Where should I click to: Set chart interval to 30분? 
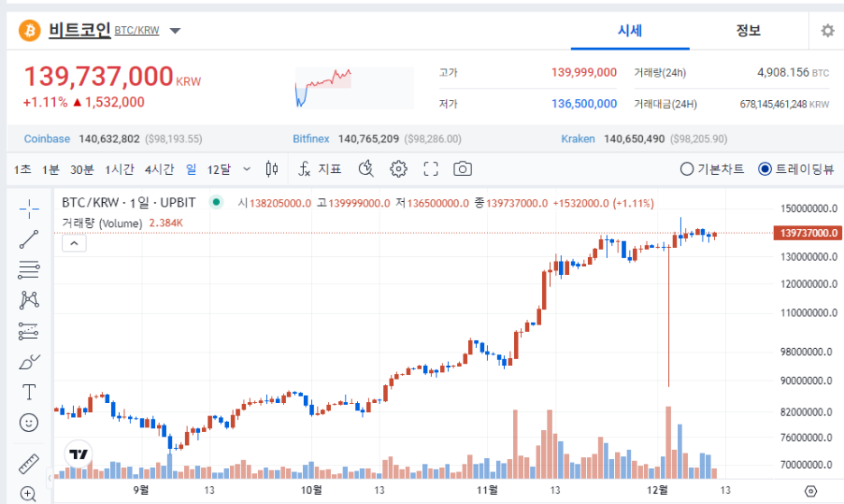tap(82, 170)
